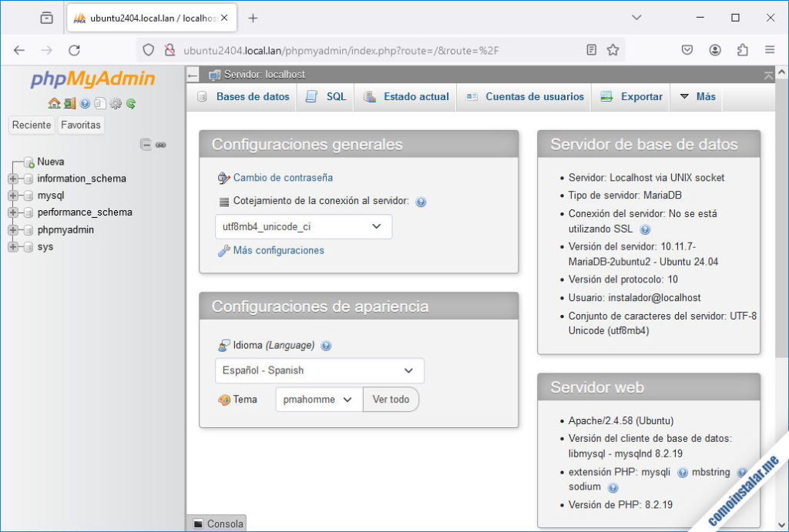Open phpMyAdmin documentation via question mark icon
Screen dimensions: 789x532
coord(85,103)
